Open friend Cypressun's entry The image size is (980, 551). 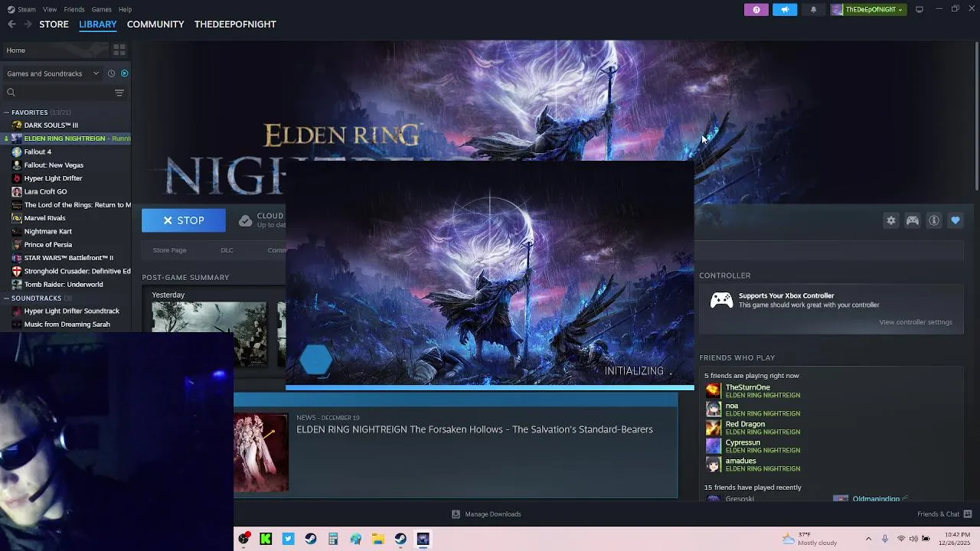point(753,446)
